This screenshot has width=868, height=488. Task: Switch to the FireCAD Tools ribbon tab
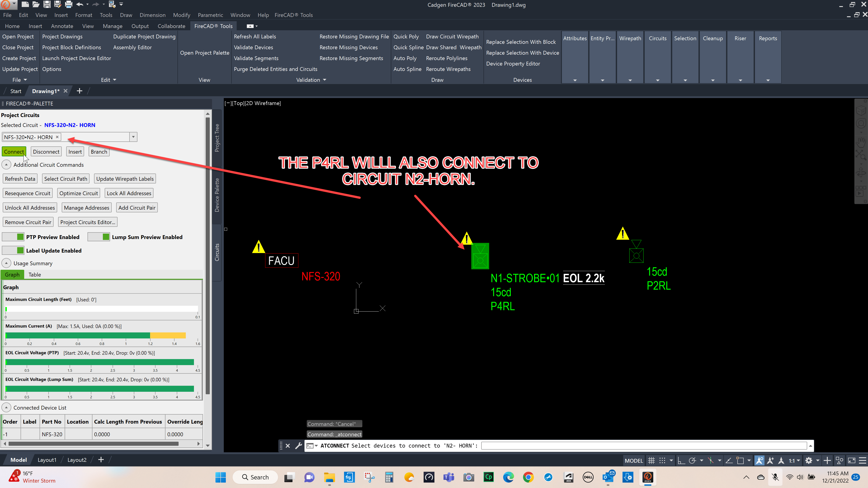click(213, 26)
